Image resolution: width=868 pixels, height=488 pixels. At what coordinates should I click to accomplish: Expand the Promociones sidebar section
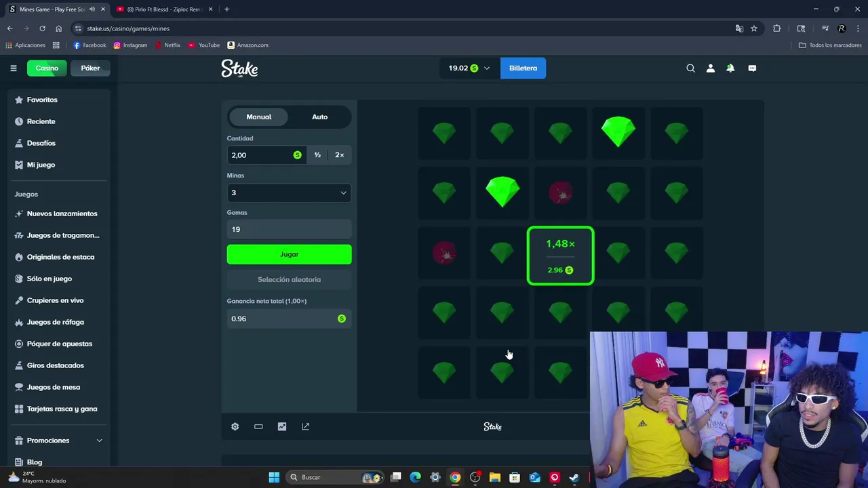(x=59, y=441)
